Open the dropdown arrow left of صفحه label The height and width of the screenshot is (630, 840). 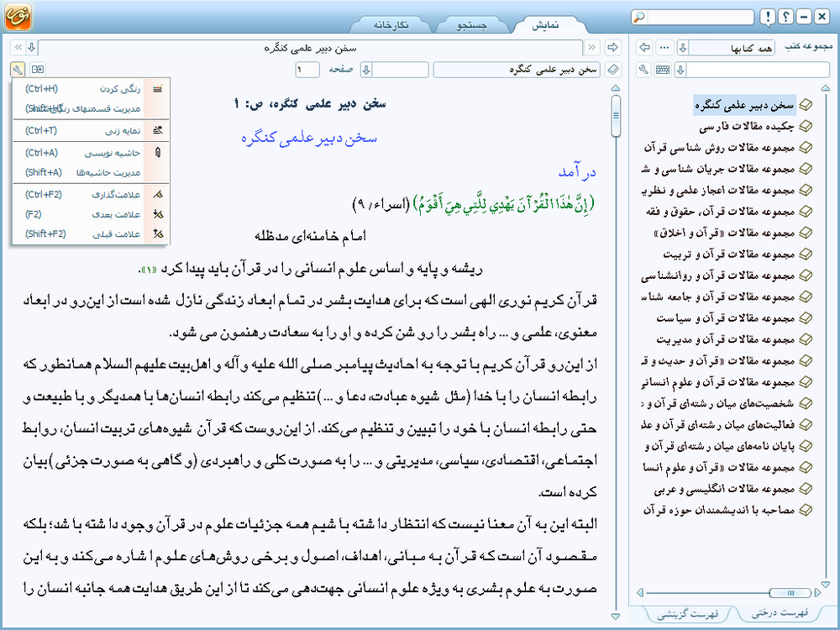[x=366, y=70]
